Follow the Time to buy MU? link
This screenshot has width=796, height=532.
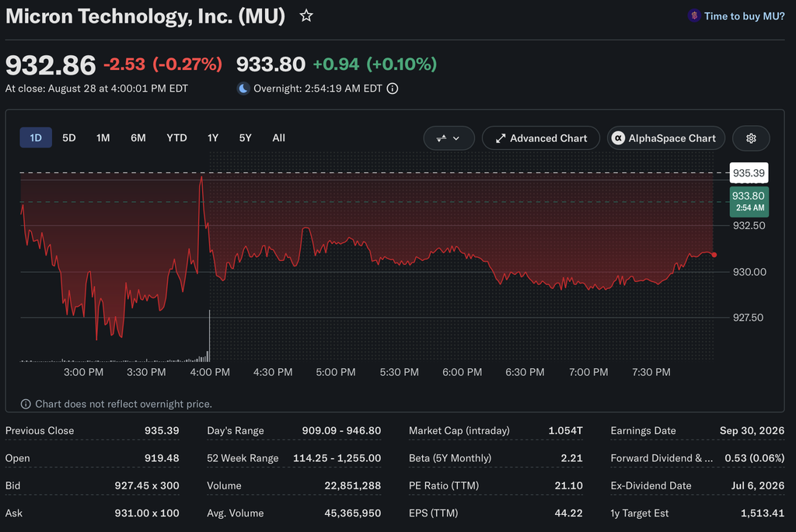[744, 16]
